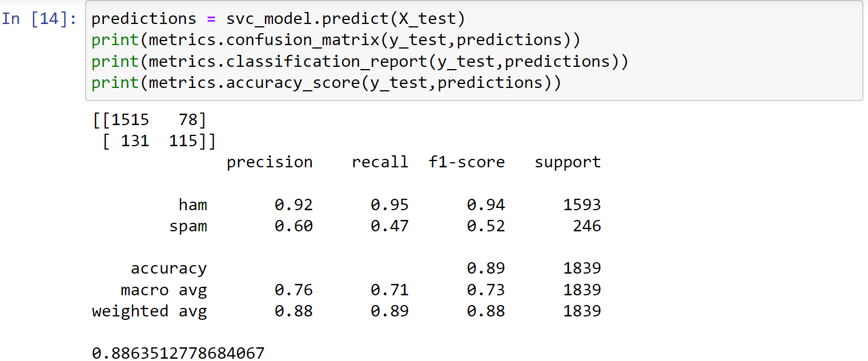
Task: Click the spam row label
Action: click(x=188, y=227)
